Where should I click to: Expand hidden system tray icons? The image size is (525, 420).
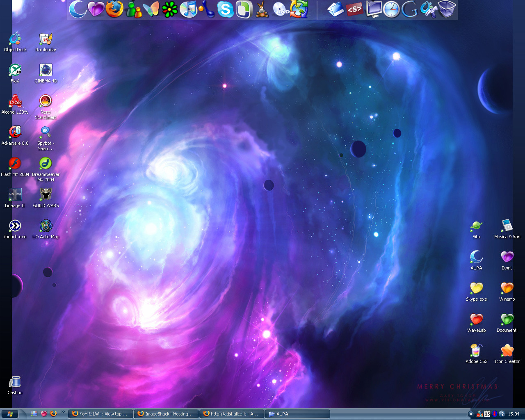[x=471, y=414]
